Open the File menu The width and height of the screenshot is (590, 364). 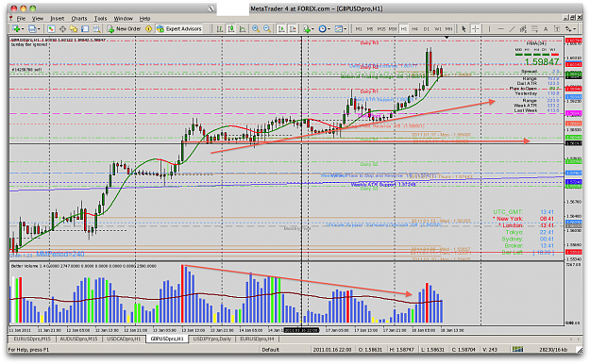(x=21, y=18)
